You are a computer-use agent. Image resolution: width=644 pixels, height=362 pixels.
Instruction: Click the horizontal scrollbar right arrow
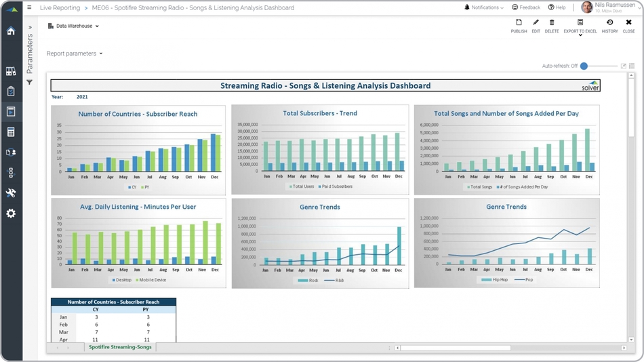(x=624, y=348)
